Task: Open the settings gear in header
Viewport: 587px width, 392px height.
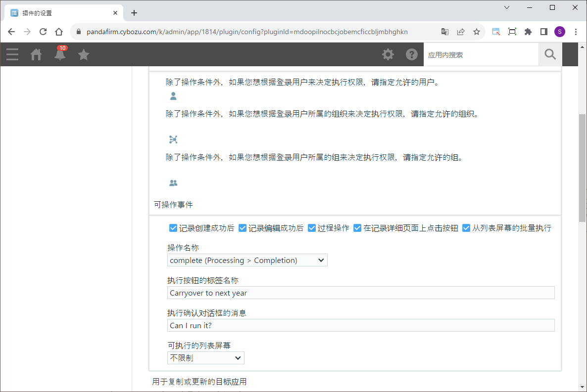Action: coord(388,54)
